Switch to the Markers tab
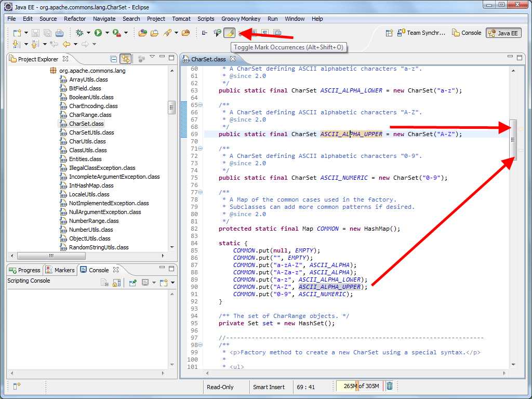 (60, 270)
